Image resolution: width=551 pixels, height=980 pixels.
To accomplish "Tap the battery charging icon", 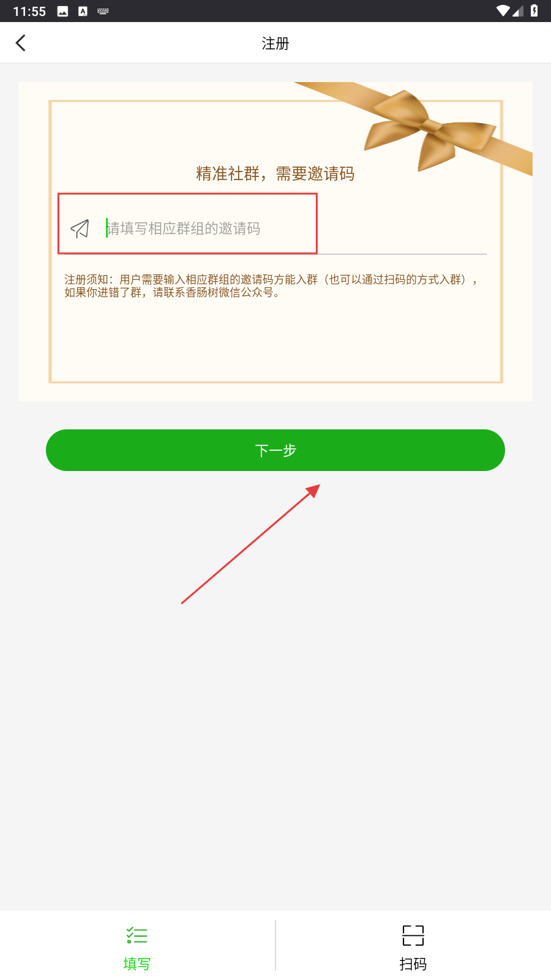I will point(534,11).
